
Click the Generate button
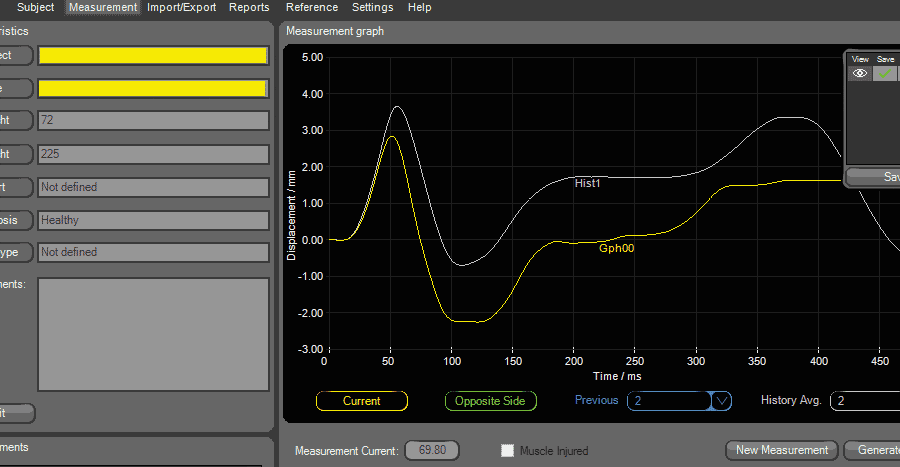[872, 450]
